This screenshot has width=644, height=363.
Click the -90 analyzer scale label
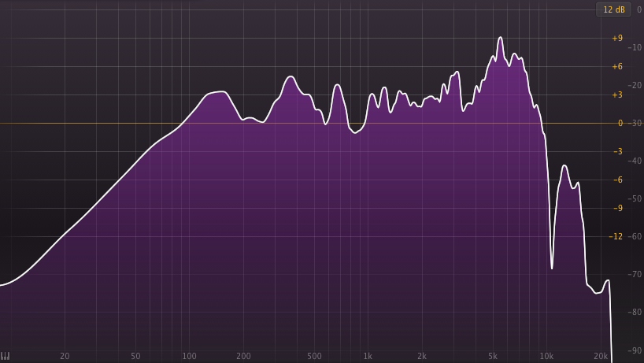[635, 350]
